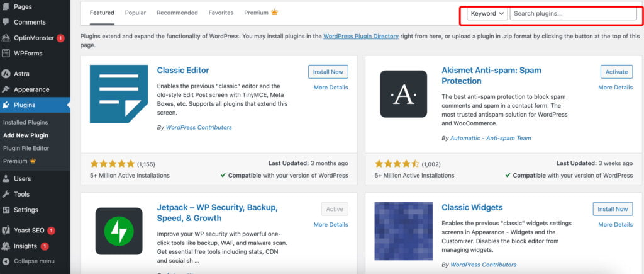This screenshot has width=644, height=274.
Task: Click the OptinMonster notification badge
Action: [60, 38]
